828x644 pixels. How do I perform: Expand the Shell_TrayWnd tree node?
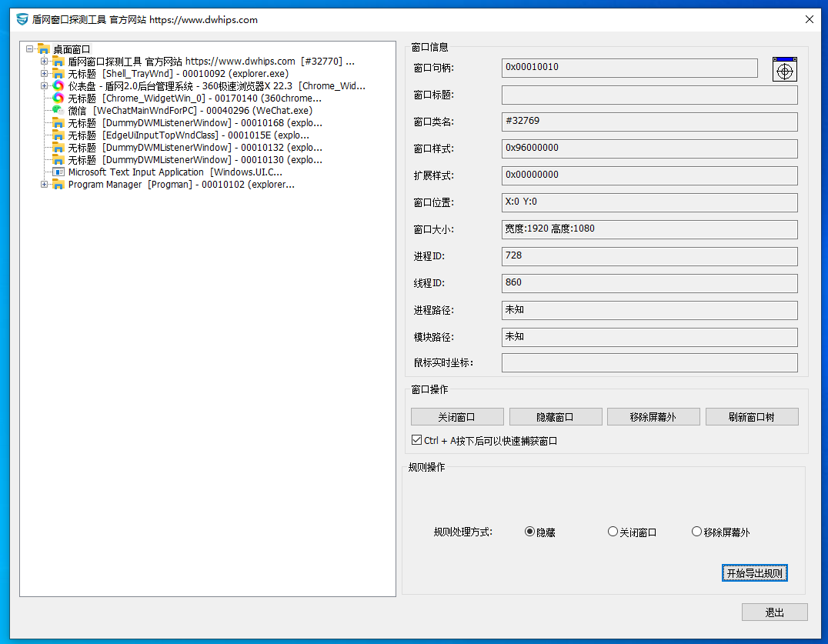45,74
